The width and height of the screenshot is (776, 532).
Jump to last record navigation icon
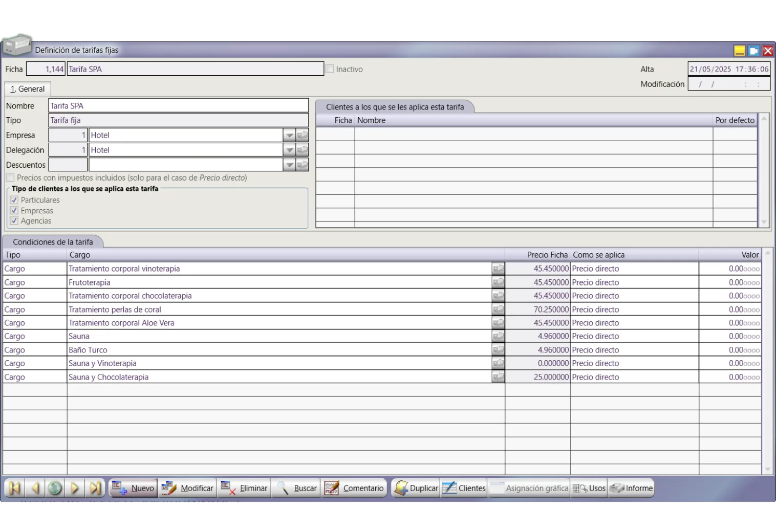tap(95, 489)
